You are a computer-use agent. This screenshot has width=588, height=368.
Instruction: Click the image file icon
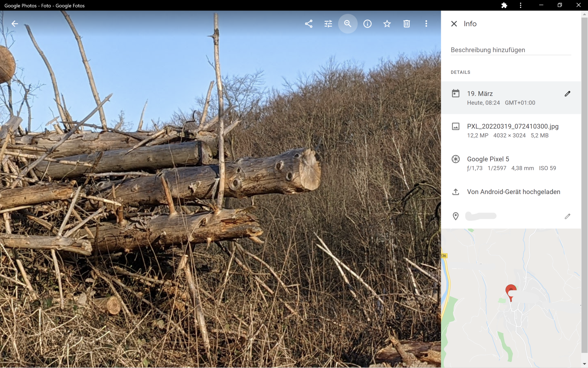(x=456, y=126)
